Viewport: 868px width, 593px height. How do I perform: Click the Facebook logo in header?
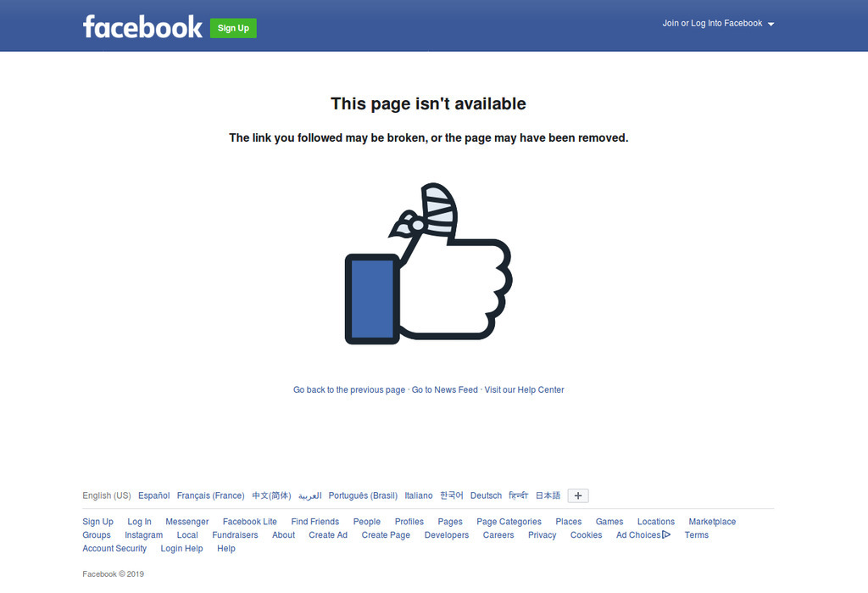142,27
